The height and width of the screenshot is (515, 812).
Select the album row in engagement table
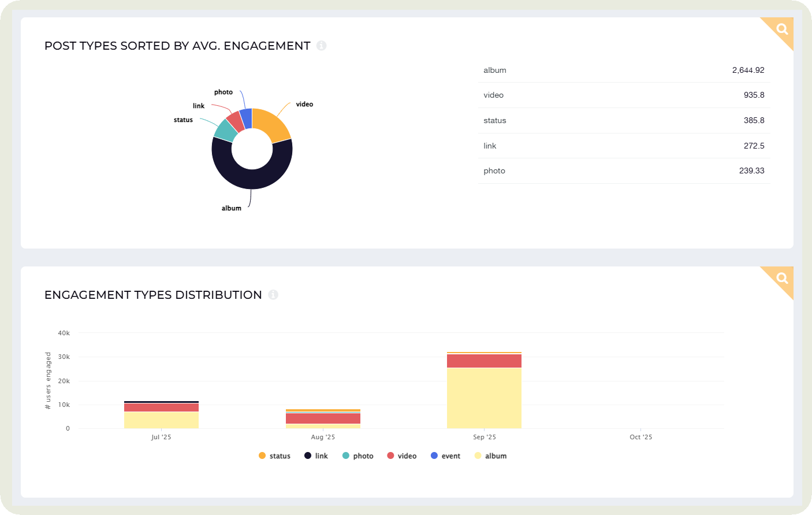click(x=624, y=70)
